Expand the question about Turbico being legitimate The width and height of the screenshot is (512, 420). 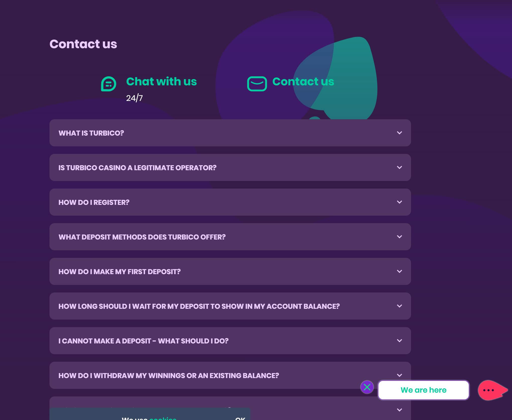point(230,167)
